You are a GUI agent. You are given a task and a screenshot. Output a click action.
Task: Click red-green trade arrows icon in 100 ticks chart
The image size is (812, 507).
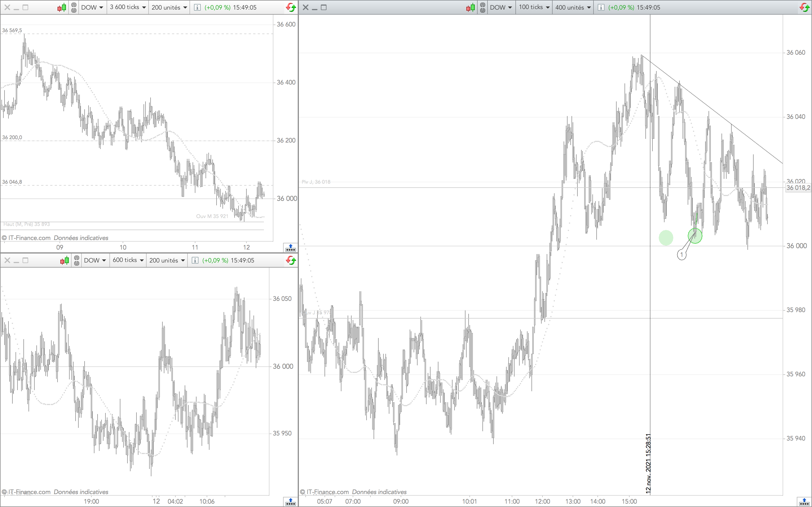(805, 7)
